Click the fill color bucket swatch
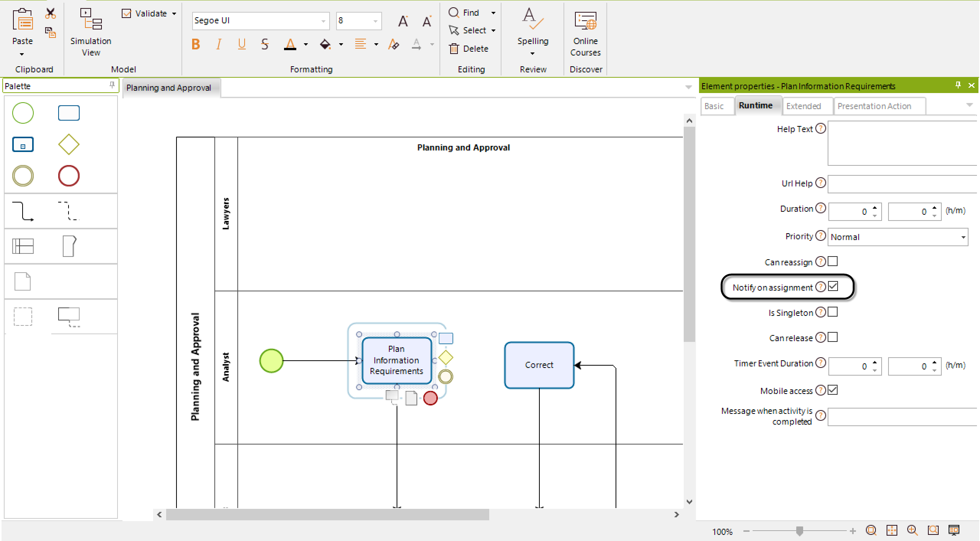 pos(325,44)
